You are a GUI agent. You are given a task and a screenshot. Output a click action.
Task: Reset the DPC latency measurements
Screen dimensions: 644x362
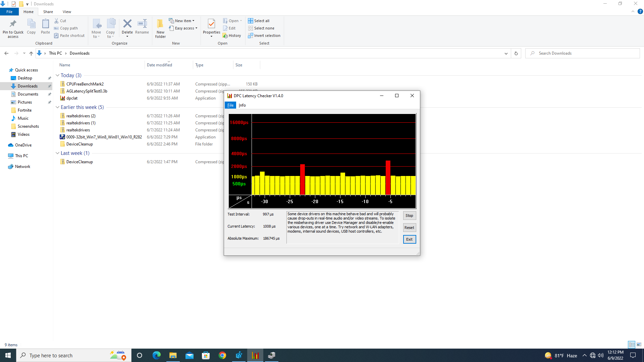coord(409,228)
